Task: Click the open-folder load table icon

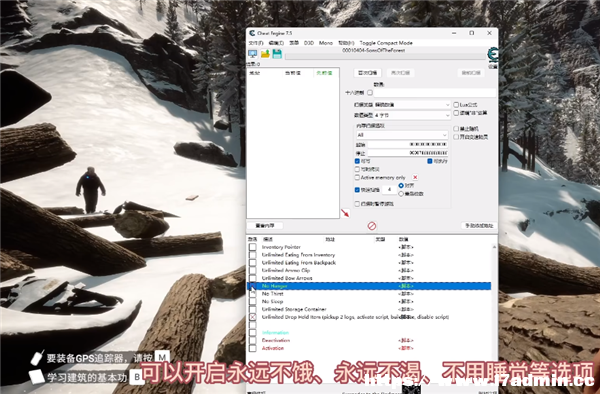Action: click(265, 54)
